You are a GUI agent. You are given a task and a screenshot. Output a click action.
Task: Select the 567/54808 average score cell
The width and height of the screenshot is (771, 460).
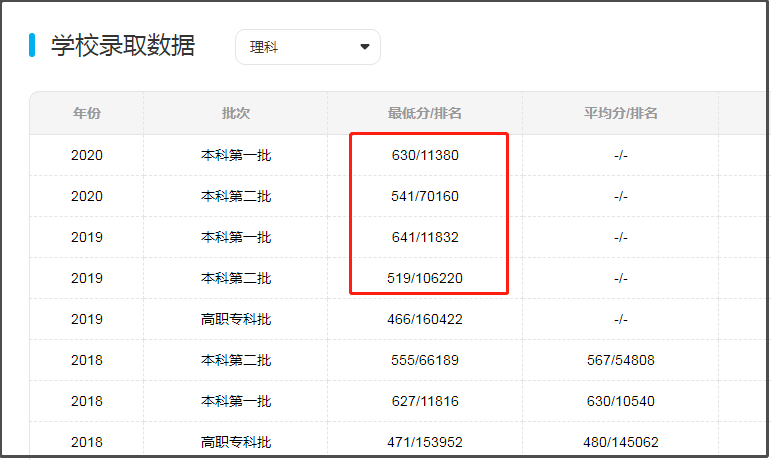point(621,360)
